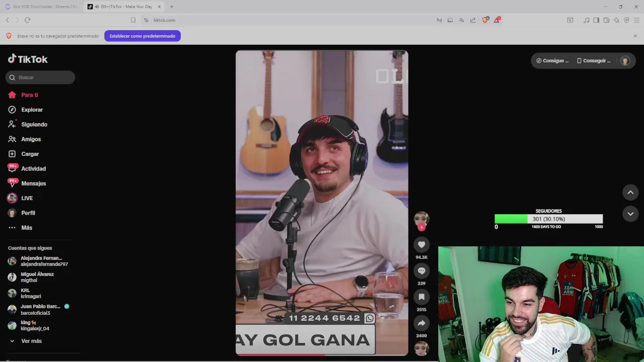644x362 pixels.
Task: Open the Para ti feed
Action: (x=23, y=95)
